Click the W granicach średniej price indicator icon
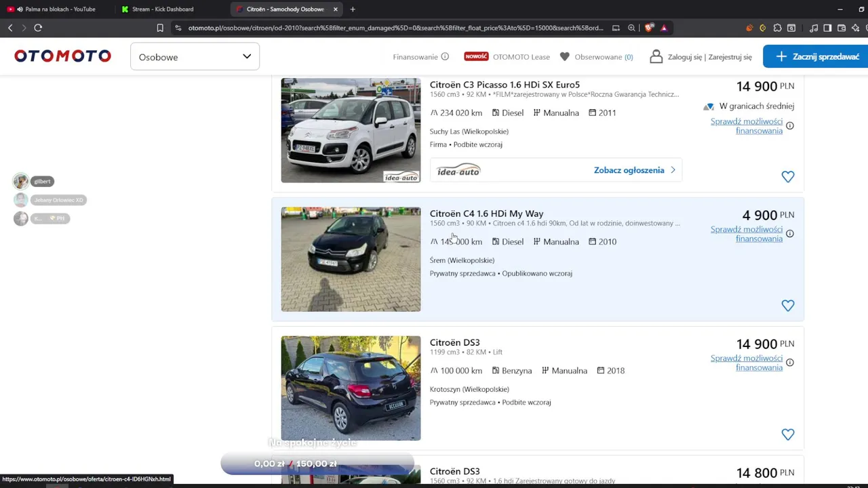 709,106
